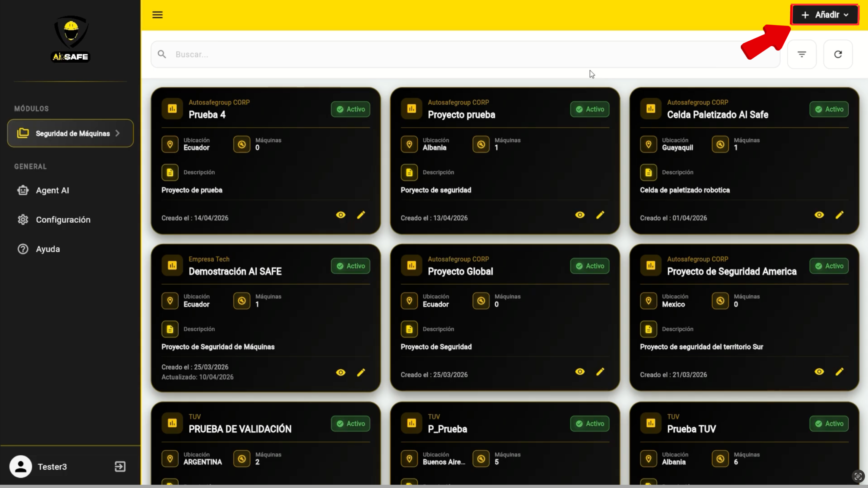Click the Proyecto prueba machines icon
868x488 pixels.
point(481,144)
